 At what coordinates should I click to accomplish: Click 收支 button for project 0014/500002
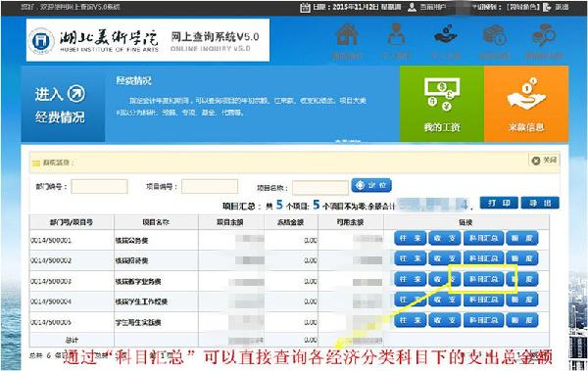pos(444,258)
